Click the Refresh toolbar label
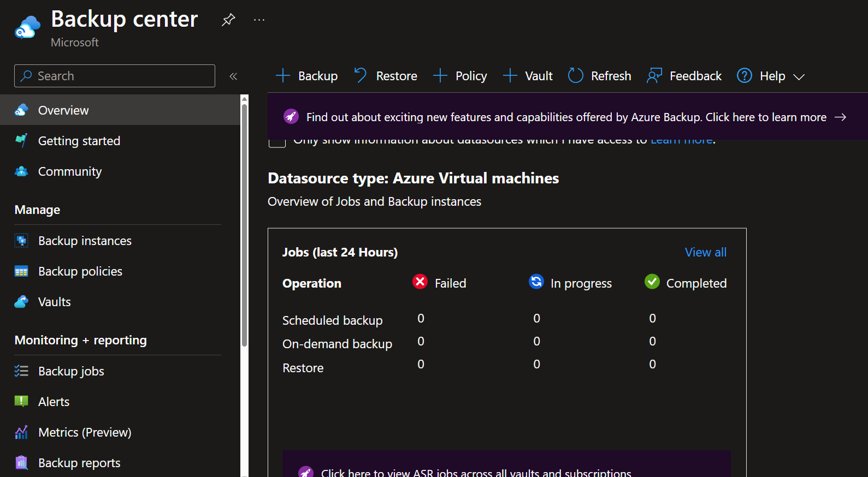 611,76
